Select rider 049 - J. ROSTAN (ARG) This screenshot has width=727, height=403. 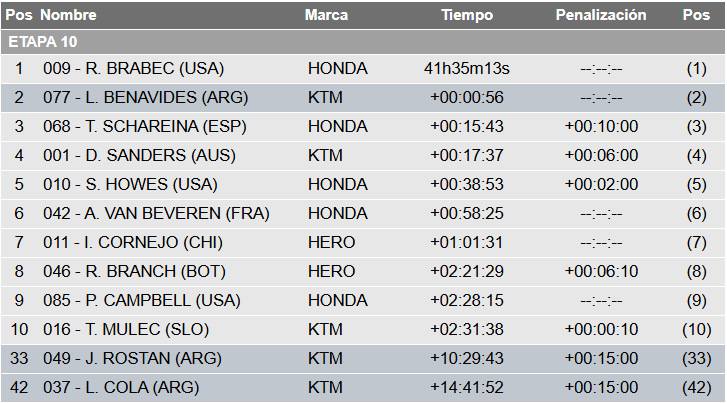(133, 359)
